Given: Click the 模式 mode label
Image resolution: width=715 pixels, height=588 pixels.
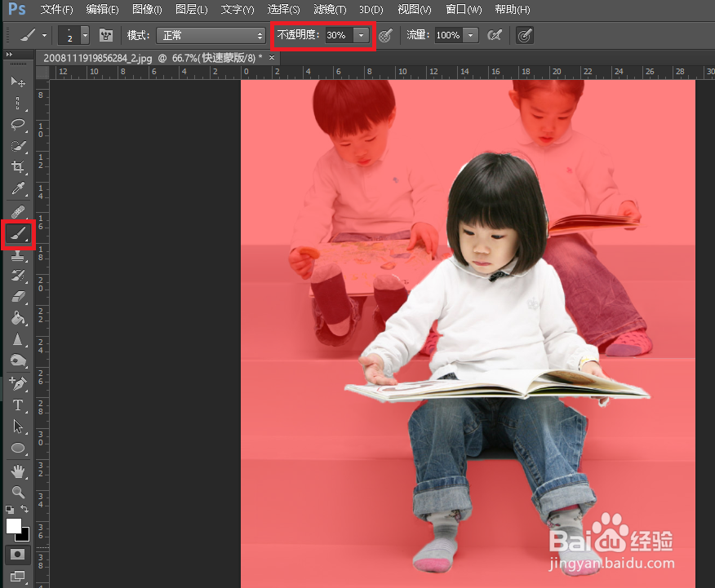Looking at the screenshot, I should pos(139,35).
